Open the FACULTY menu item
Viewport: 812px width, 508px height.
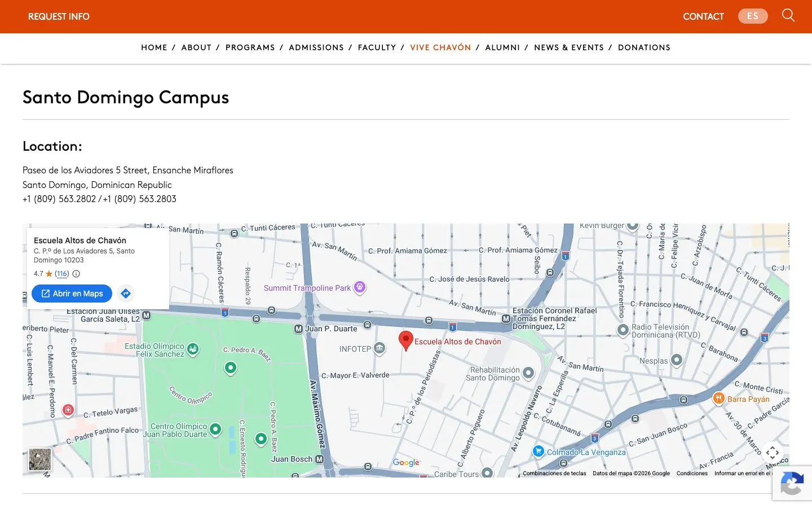coord(377,48)
